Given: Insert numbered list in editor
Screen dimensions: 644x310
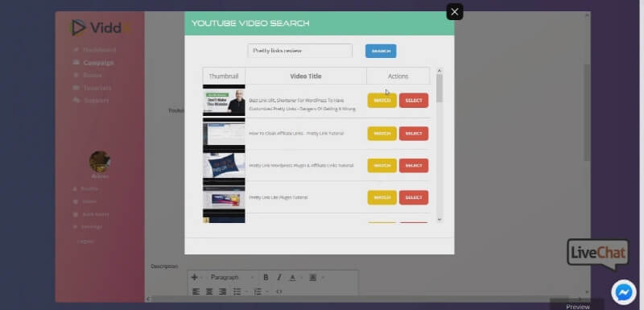Looking at the screenshot, I should tap(258, 291).
